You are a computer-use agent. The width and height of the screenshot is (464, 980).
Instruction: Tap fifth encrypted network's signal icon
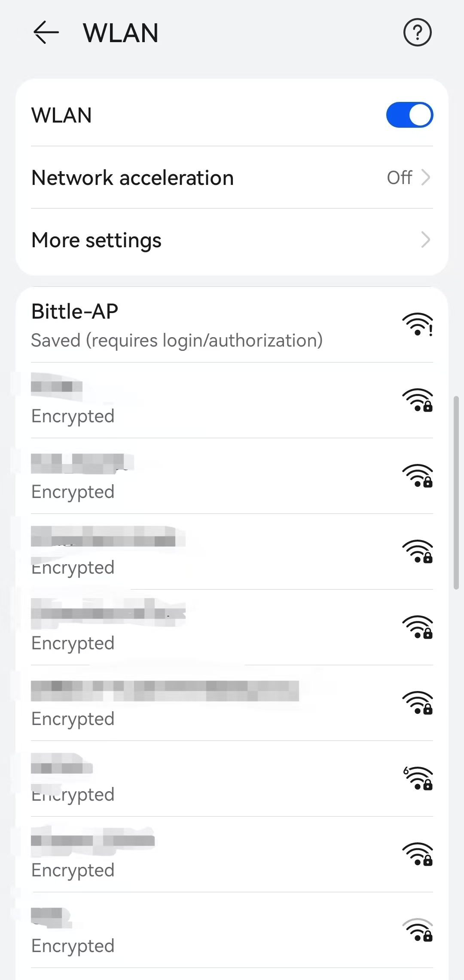pos(417,703)
